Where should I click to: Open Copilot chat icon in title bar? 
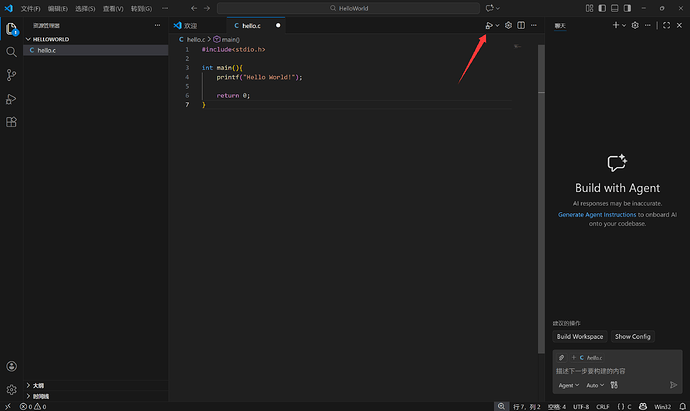tap(489, 8)
